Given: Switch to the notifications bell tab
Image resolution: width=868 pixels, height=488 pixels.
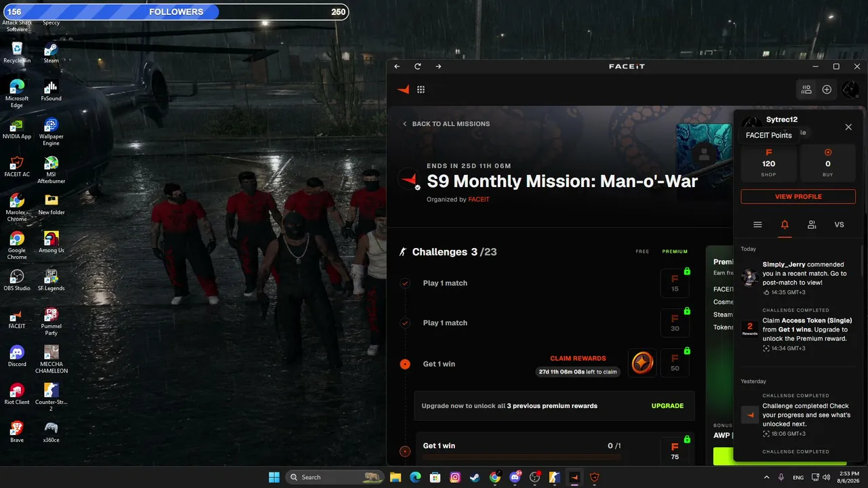Looking at the screenshot, I should 785,225.
